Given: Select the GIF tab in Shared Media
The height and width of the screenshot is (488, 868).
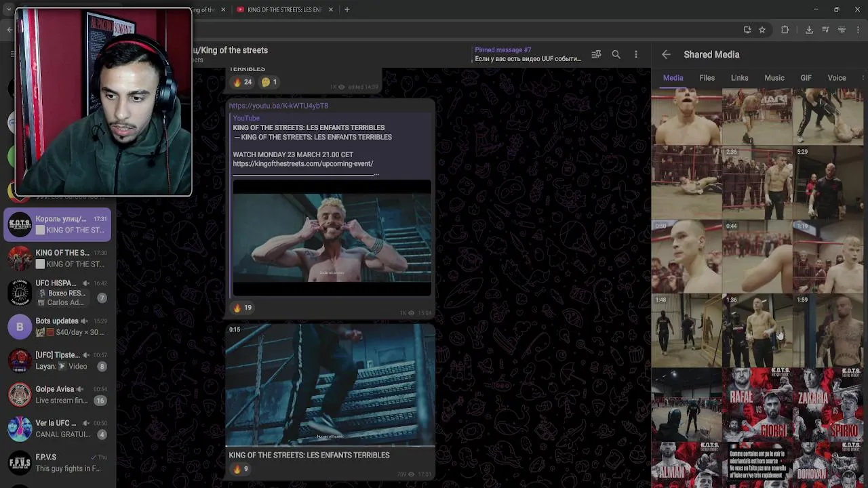Looking at the screenshot, I should click(806, 78).
